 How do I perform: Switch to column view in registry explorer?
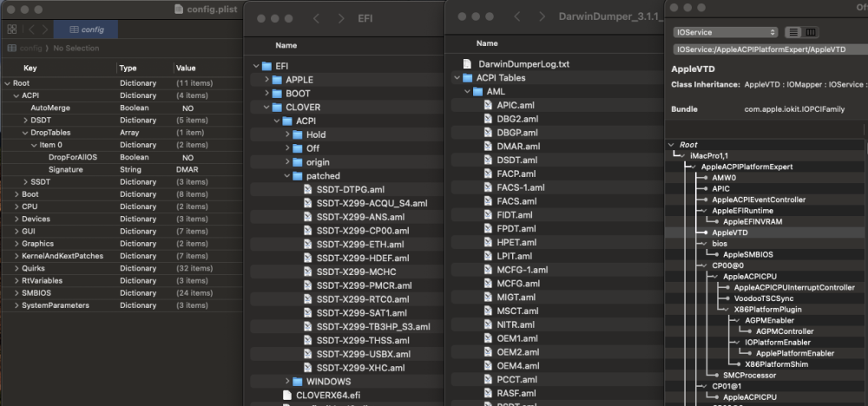(x=811, y=32)
